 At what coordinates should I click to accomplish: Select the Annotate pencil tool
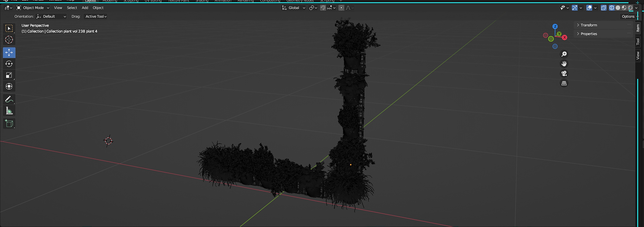coord(9,99)
